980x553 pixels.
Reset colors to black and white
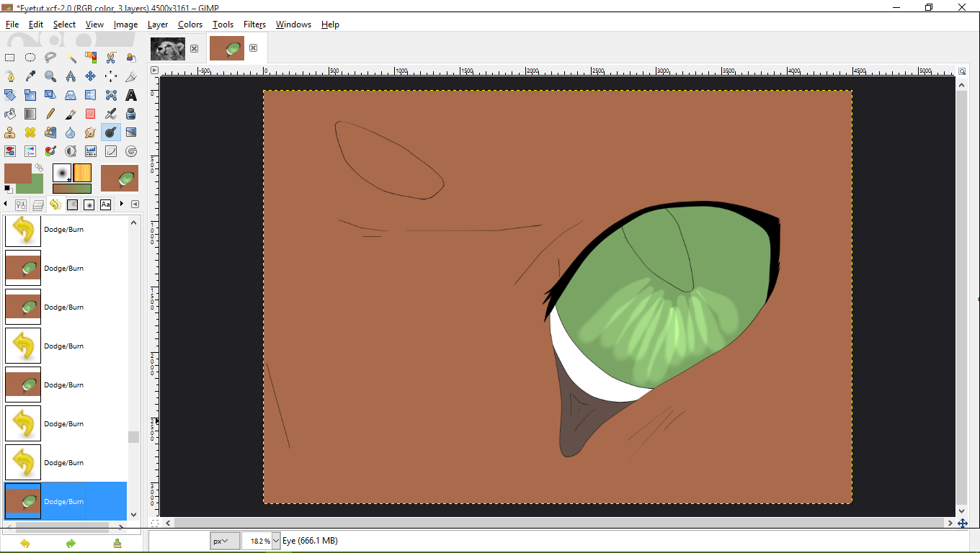pos(8,189)
